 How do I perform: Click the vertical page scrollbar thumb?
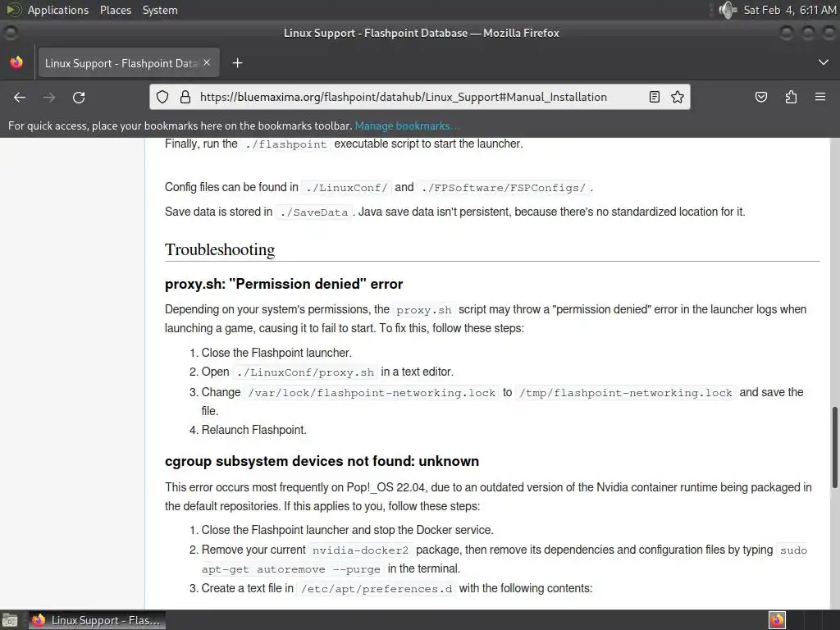(834, 447)
